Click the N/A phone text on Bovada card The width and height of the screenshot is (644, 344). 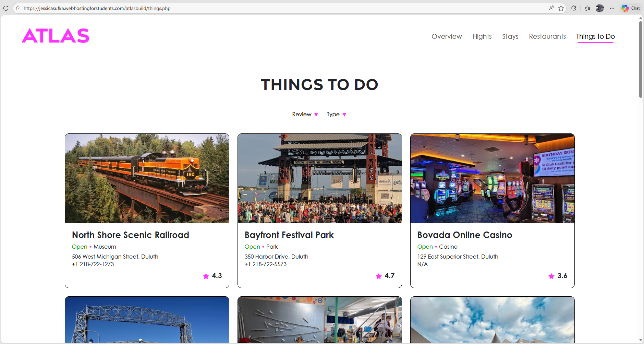pos(423,264)
